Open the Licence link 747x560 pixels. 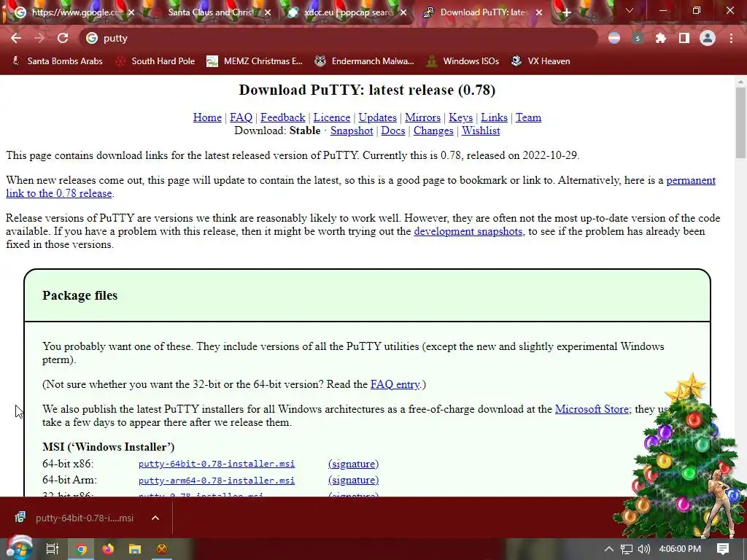332,117
